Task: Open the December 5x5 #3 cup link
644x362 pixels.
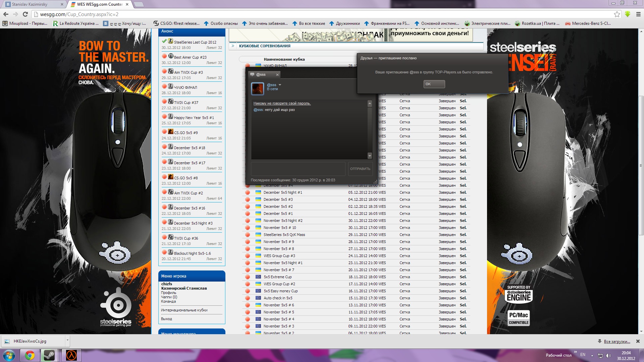Action: pos(278,199)
